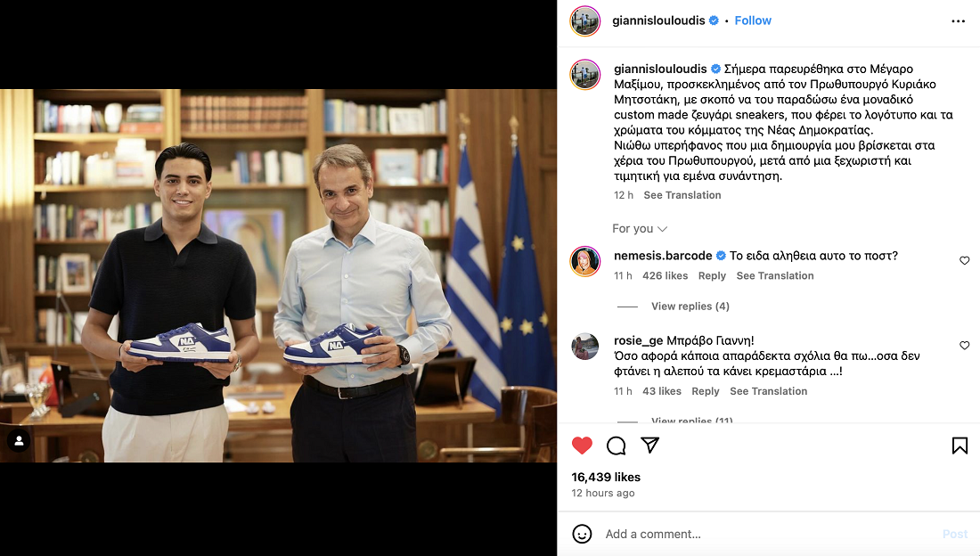Open the giannislouloudis header profile picture

pyautogui.click(x=585, y=21)
